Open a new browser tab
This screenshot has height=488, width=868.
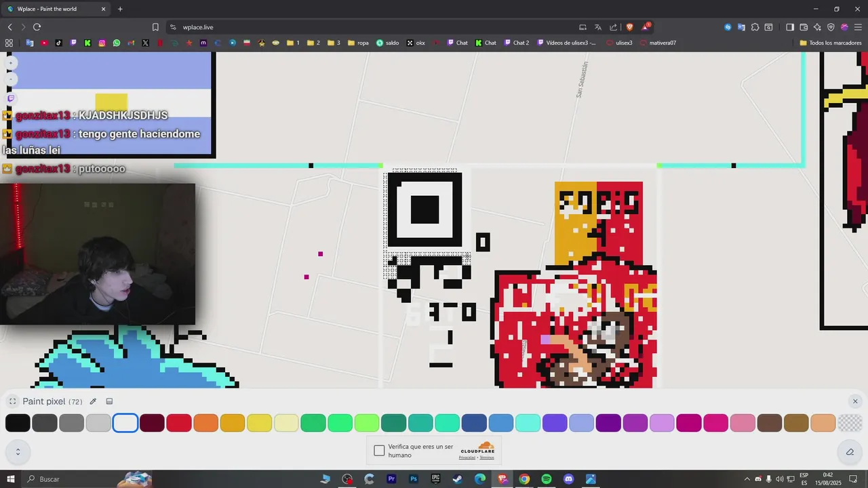[x=120, y=9]
